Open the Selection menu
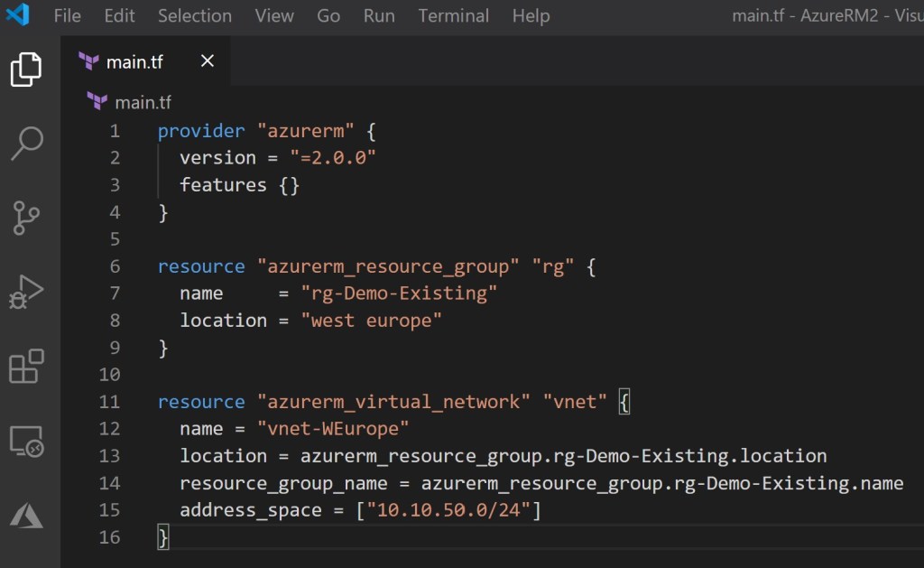 pyautogui.click(x=195, y=16)
